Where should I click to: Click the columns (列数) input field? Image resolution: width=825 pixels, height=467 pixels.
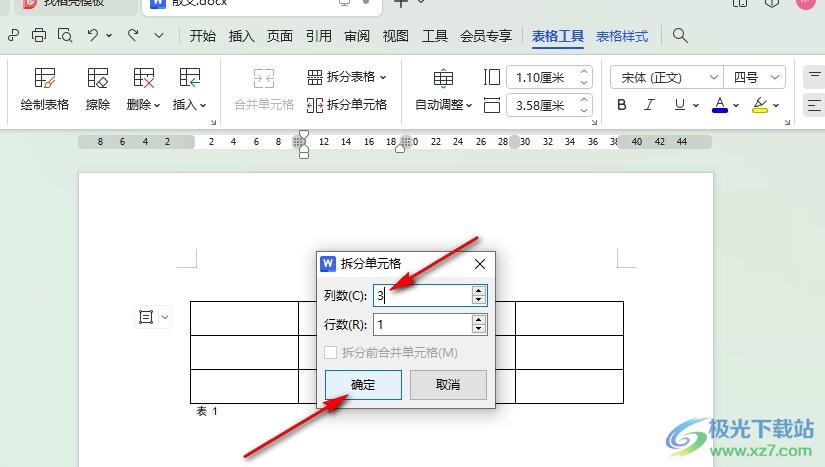coord(420,295)
